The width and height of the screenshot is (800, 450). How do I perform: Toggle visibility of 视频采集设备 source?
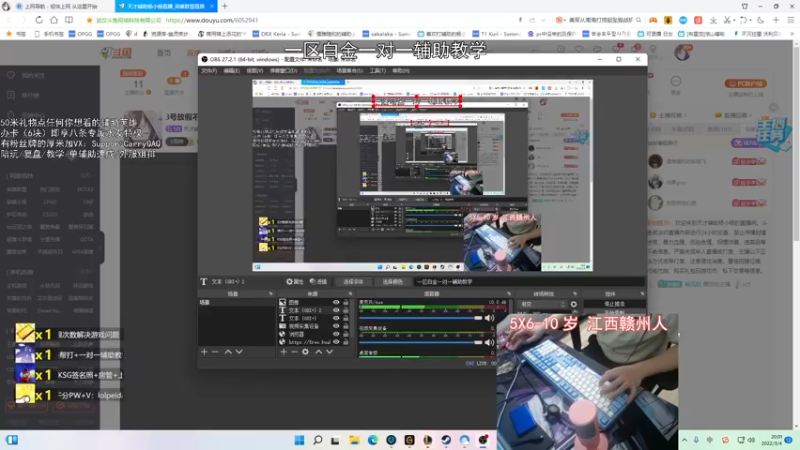pyautogui.click(x=336, y=326)
